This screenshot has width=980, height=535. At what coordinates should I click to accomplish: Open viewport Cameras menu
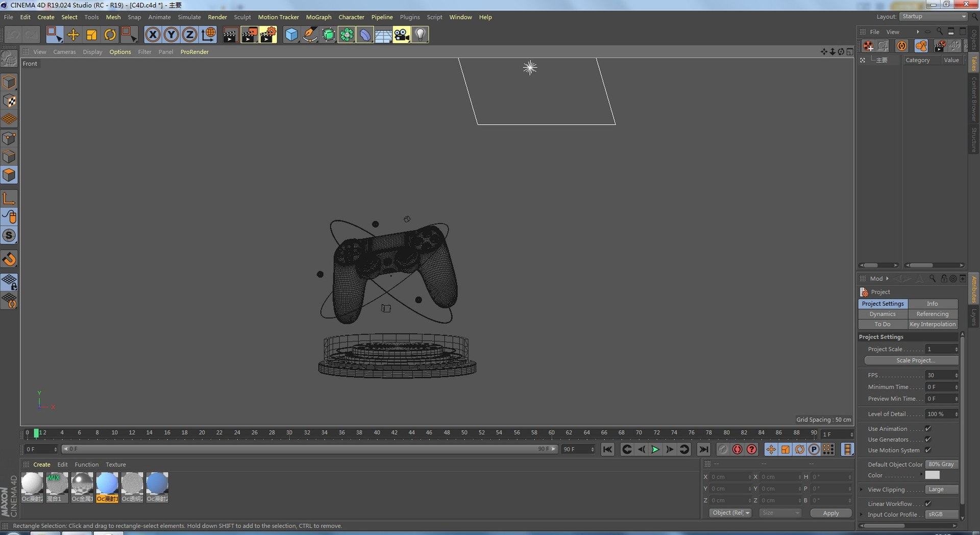[64, 52]
